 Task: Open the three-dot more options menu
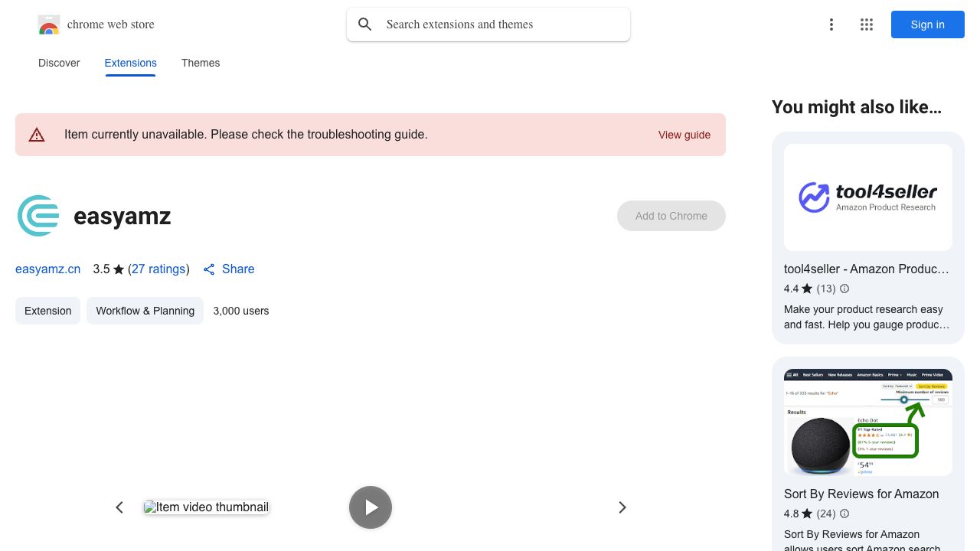pos(831,24)
